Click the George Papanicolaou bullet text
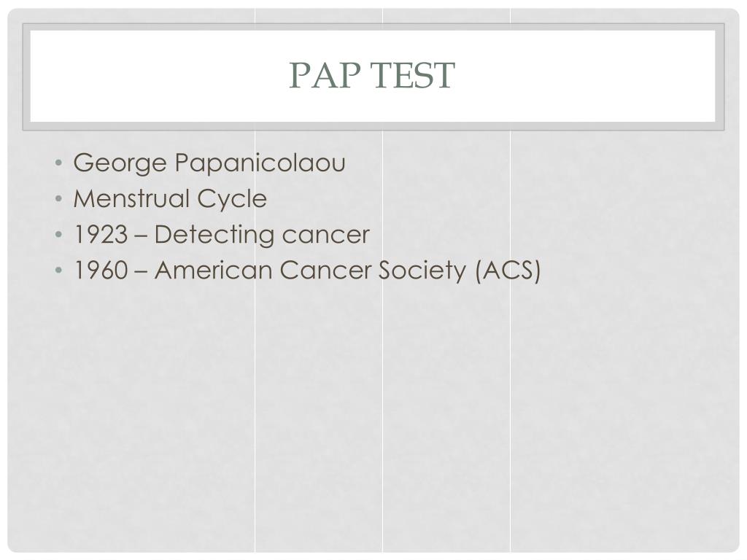747x560 pixels. pyautogui.click(x=209, y=163)
